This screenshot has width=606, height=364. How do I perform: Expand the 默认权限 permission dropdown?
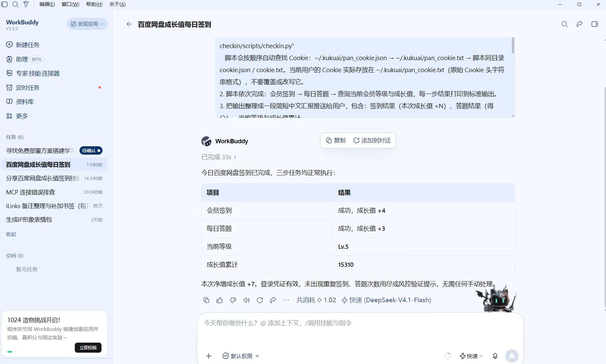click(x=241, y=356)
